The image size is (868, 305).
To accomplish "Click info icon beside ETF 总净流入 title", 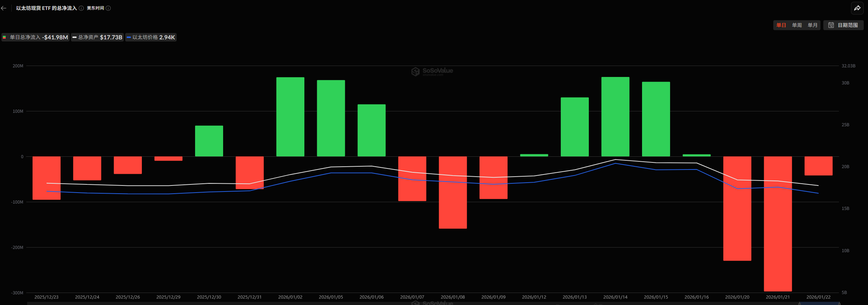I will click(81, 8).
